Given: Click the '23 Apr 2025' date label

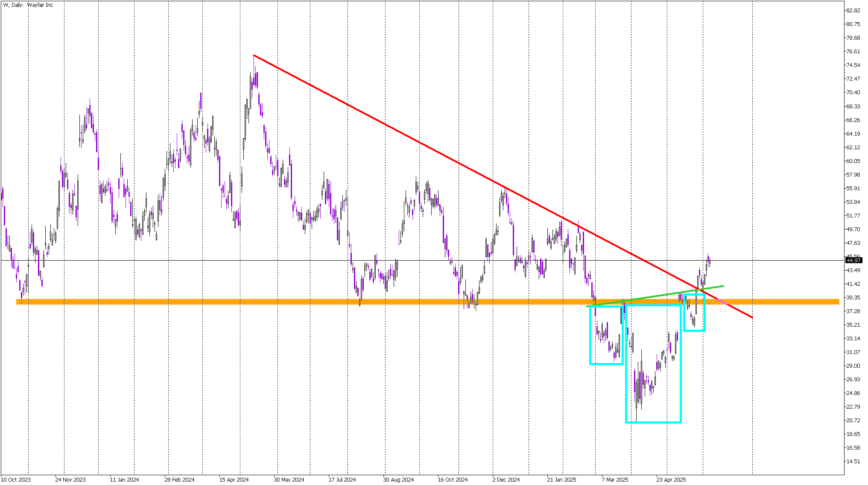Looking at the screenshot, I should pos(671,479).
